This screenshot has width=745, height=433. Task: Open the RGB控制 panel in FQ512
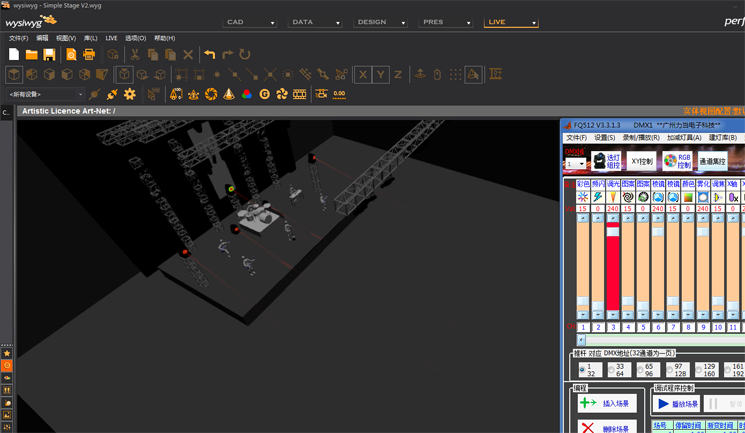677,160
